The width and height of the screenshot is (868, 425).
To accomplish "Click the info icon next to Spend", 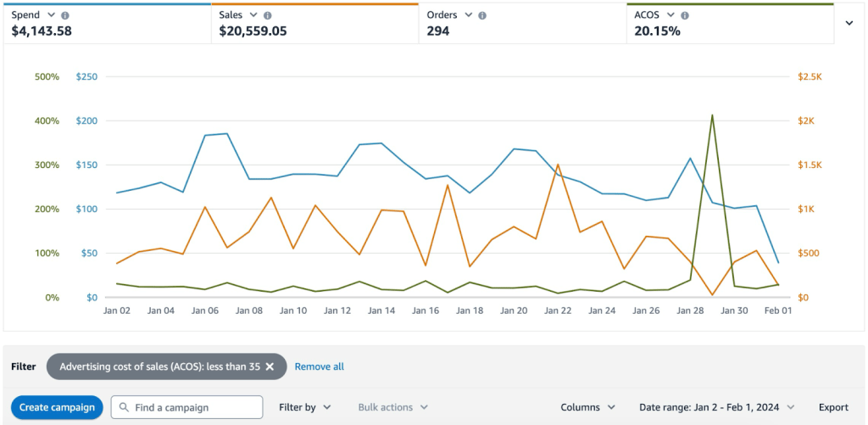I will [66, 15].
